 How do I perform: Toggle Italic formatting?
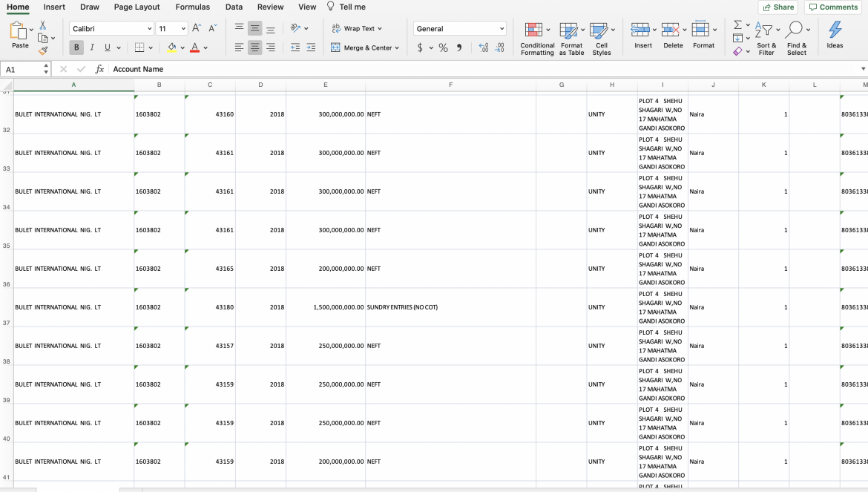[x=92, y=47]
